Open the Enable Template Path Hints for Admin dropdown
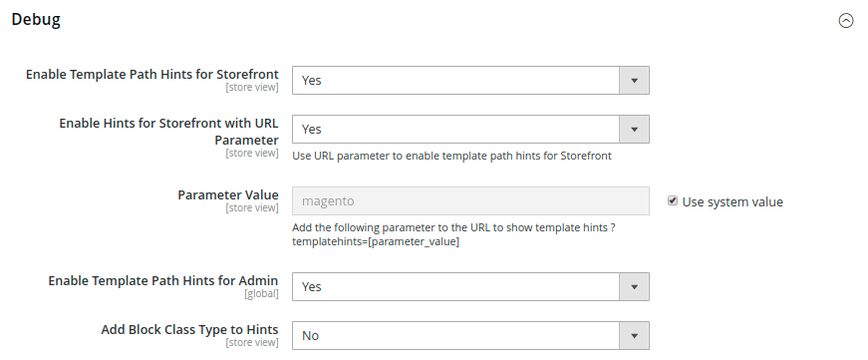The width and height of the screenshot is (868, 360). coord(470,287)
